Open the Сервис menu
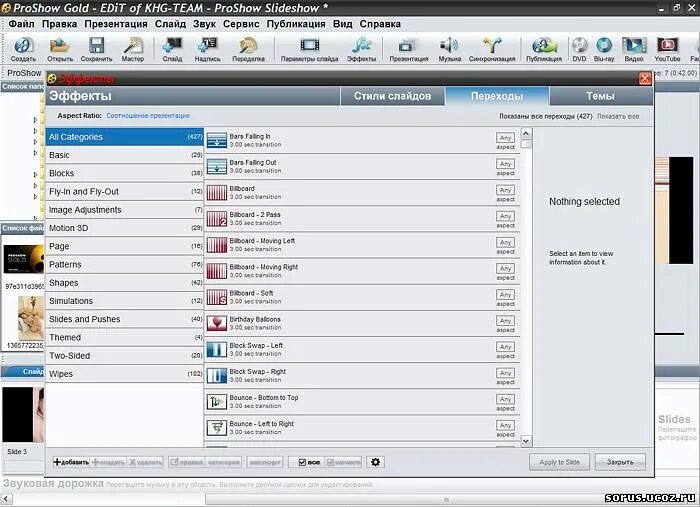Viewport: 700px width, 507px height. [x=241, y=24]
